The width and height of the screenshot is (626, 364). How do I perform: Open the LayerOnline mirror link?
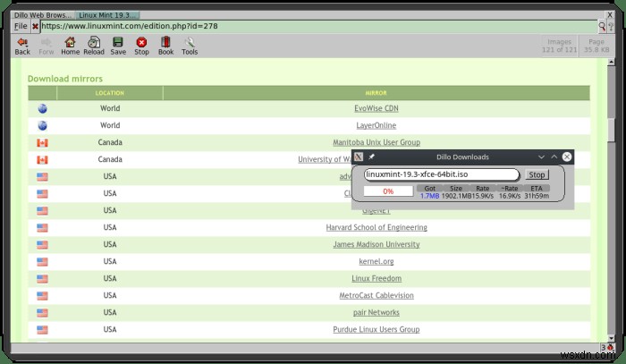376,126
